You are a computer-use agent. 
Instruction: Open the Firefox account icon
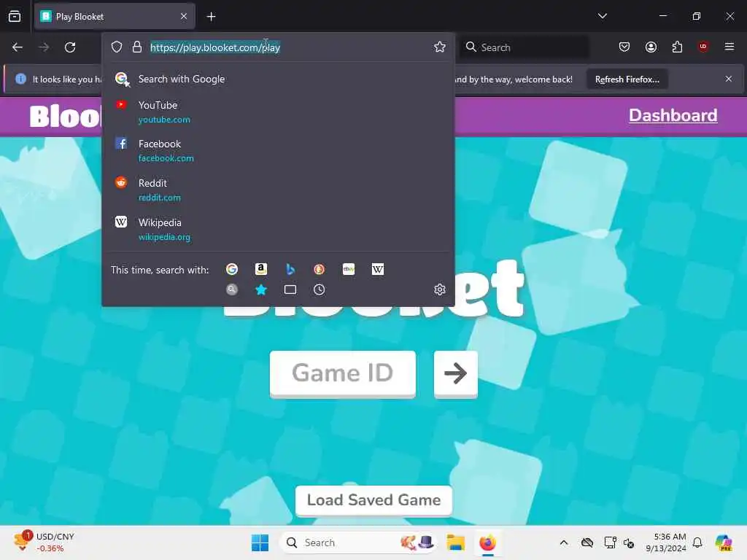(x=651, y=47)
